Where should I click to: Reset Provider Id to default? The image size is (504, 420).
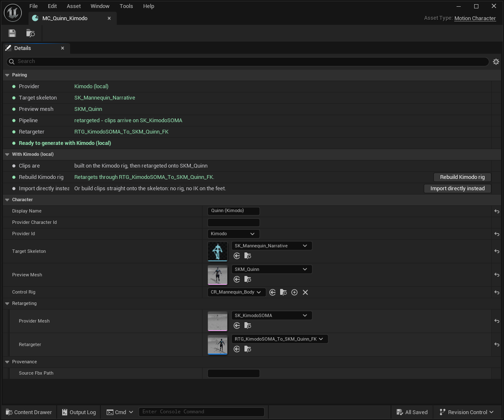[x=497, y=234]
